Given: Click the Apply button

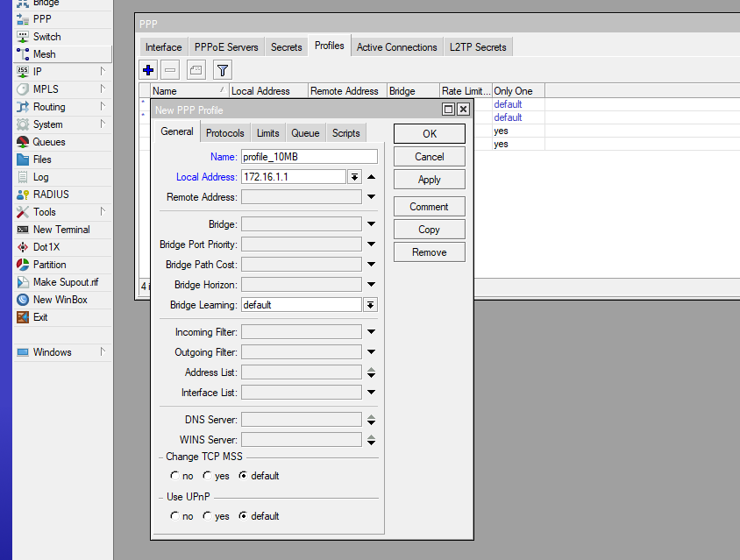Looking at the screenshot, I should pos(430,180).
